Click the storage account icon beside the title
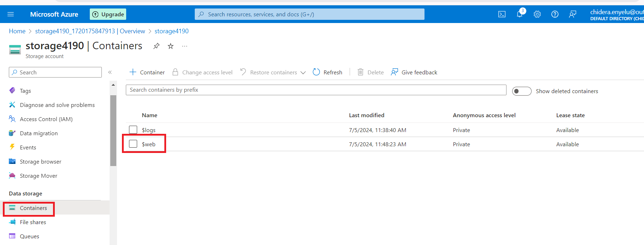644x245 pixels. 15,50
